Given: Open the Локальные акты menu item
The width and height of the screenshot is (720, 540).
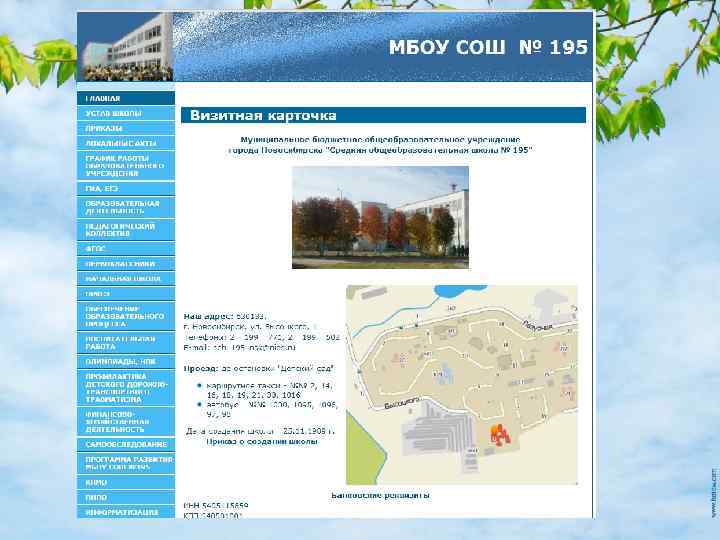Looking at the screenshot, I should click(126, 143).
